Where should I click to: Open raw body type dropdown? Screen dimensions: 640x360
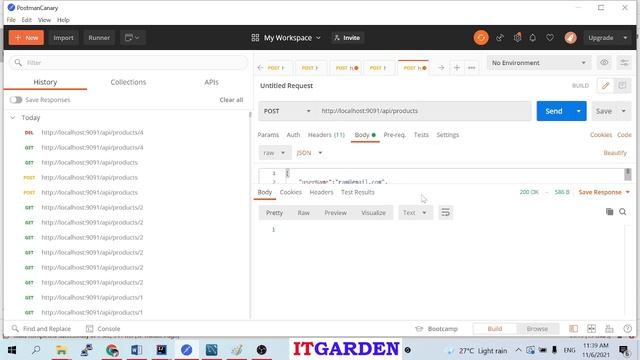tap(274, 153)
